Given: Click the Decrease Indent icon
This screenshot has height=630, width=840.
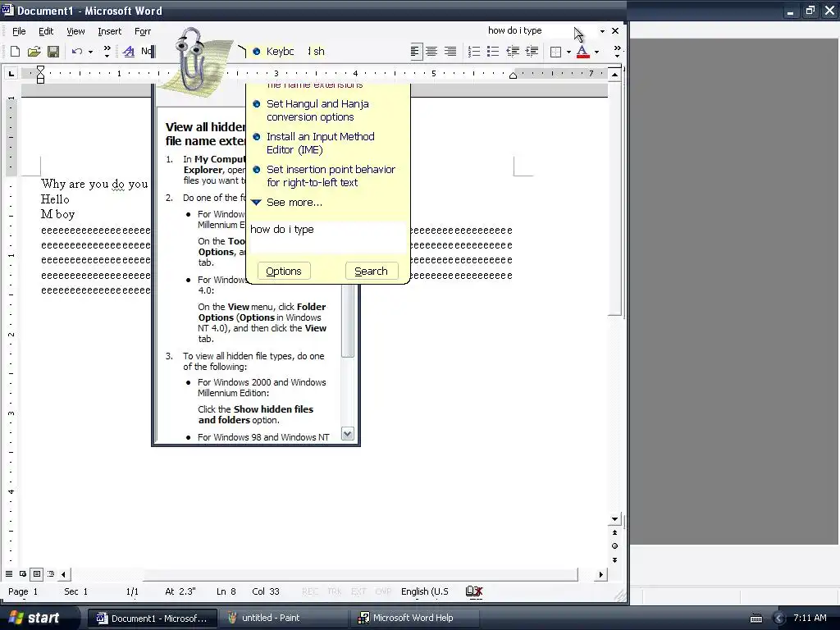Looking at the screenshot, I should pyautogui.click(x=513, y=52).
